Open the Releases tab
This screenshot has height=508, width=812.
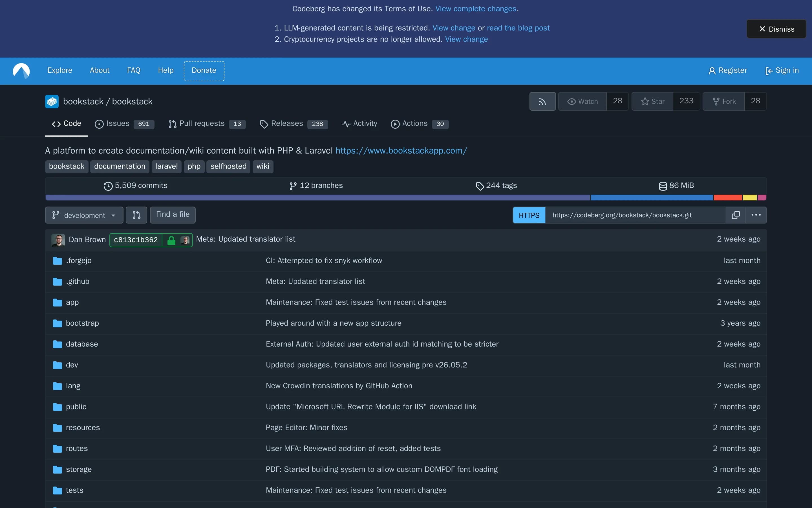[x=294, y=124]
